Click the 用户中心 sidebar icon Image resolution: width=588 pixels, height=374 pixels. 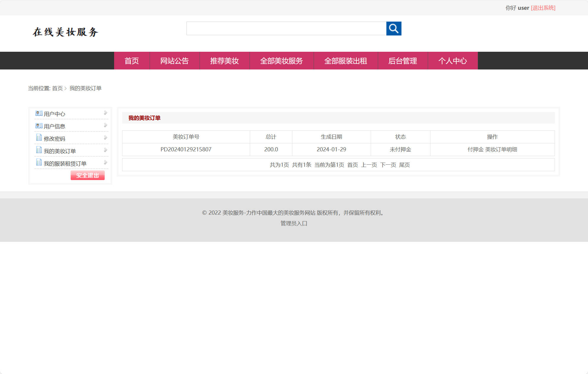39,113
